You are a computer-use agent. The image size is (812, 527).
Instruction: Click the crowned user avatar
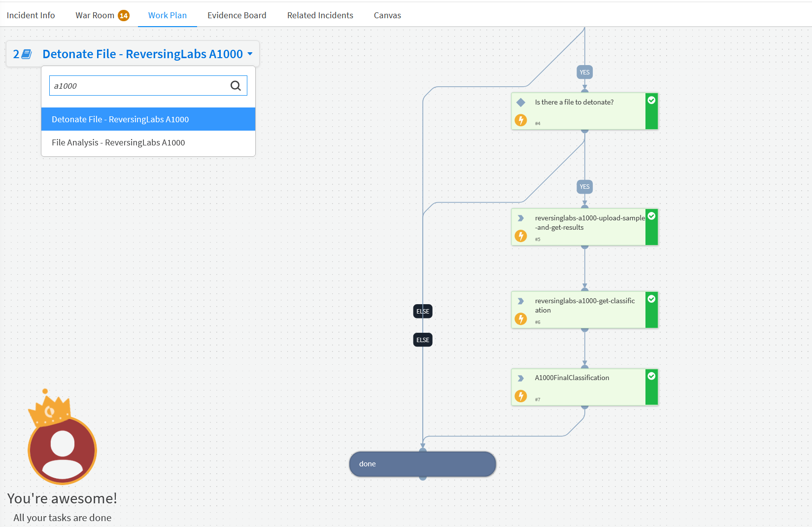tap(62, 438)
